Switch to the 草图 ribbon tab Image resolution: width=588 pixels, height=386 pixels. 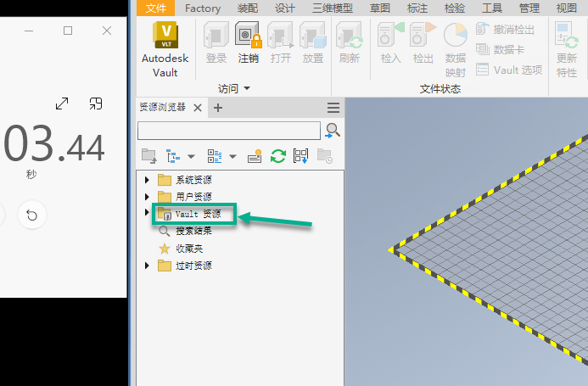pyautogui.click(x=380, y=8)
